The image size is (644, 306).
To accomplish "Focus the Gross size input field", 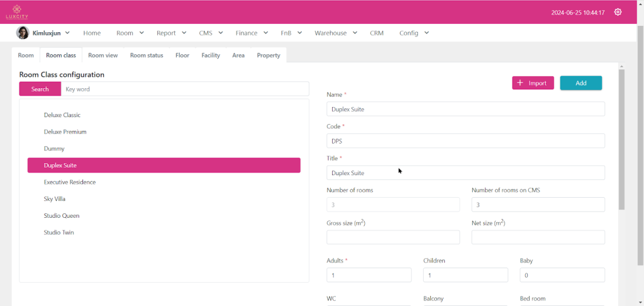I will click(393, 237).
